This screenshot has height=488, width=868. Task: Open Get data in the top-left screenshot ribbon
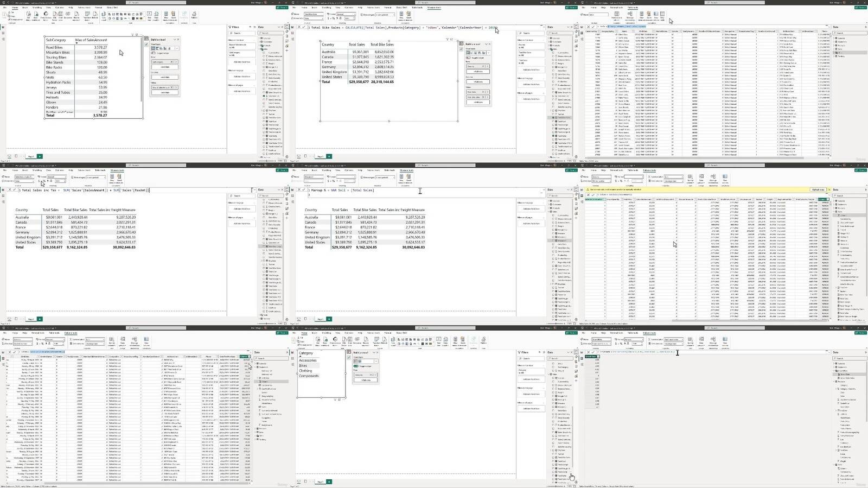point(28,15)
